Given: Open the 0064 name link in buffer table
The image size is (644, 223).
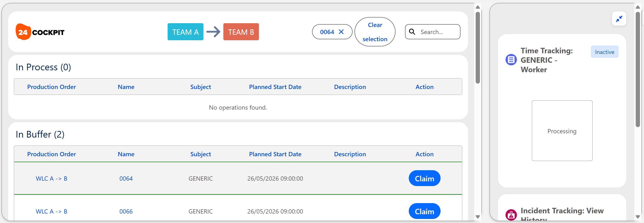Looking at the screenshot, I should point(126,178).
